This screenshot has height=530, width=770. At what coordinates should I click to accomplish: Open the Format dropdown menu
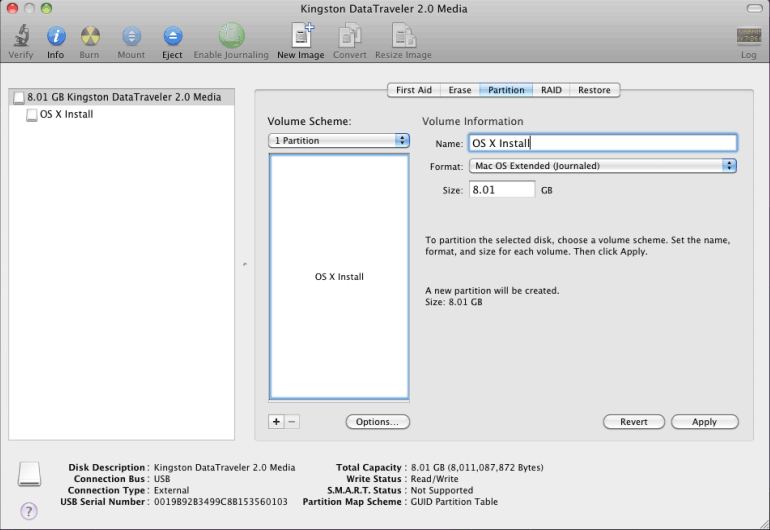coord(603,166)
